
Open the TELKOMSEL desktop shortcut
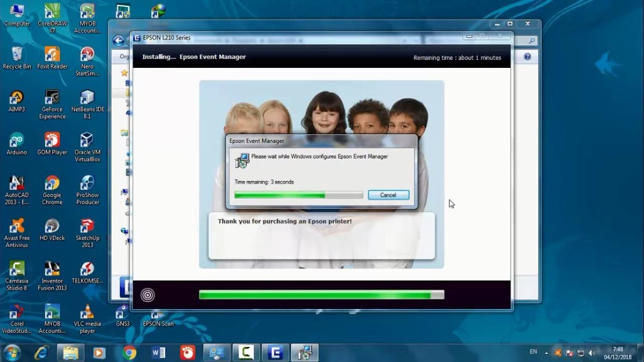pos(88,272)
